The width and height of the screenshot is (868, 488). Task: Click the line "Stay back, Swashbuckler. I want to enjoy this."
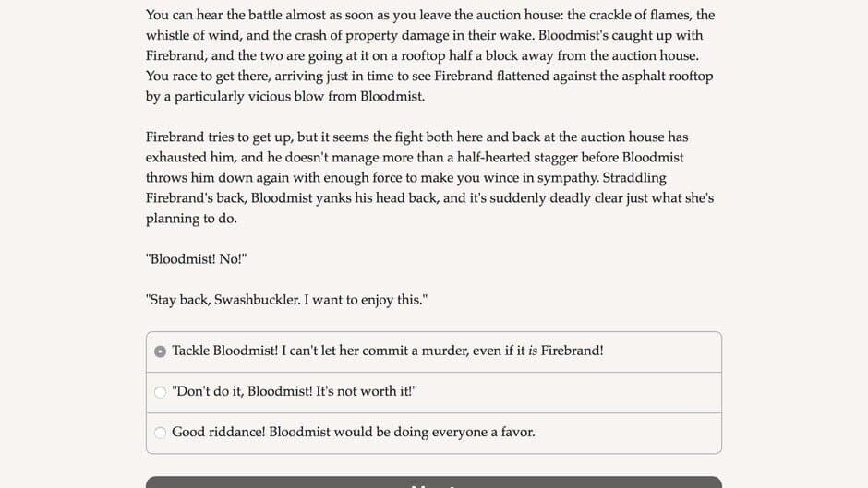[x=286, y=300]
